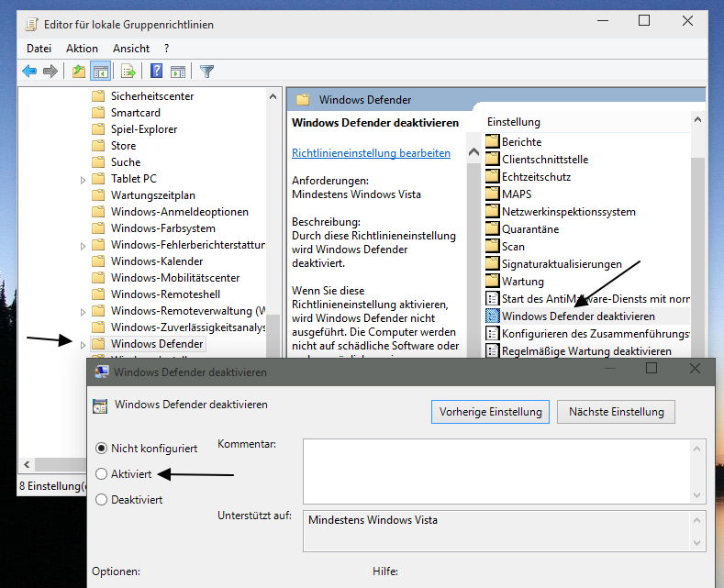This screenshot has width=724, height=588.
Task: Select Windows-Anmeldeoptionen in the tree
Action: 180,211
